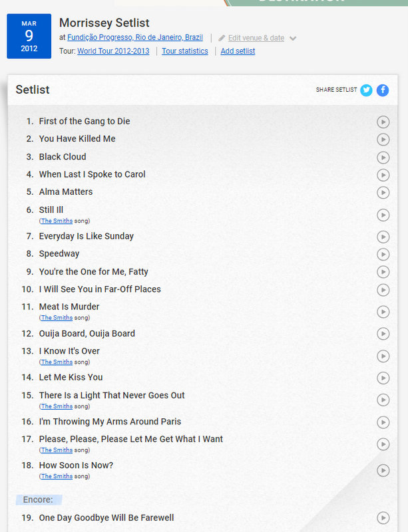This screenshot has height=532, width=408.
Task: Expand the Edit venue & date chevron
Action: pos(293,39)
